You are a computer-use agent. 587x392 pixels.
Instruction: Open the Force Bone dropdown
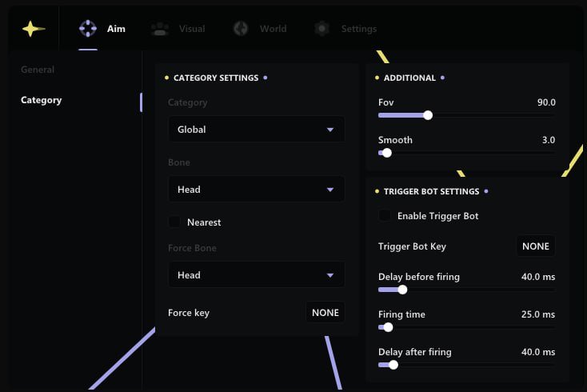click(256, 275)
